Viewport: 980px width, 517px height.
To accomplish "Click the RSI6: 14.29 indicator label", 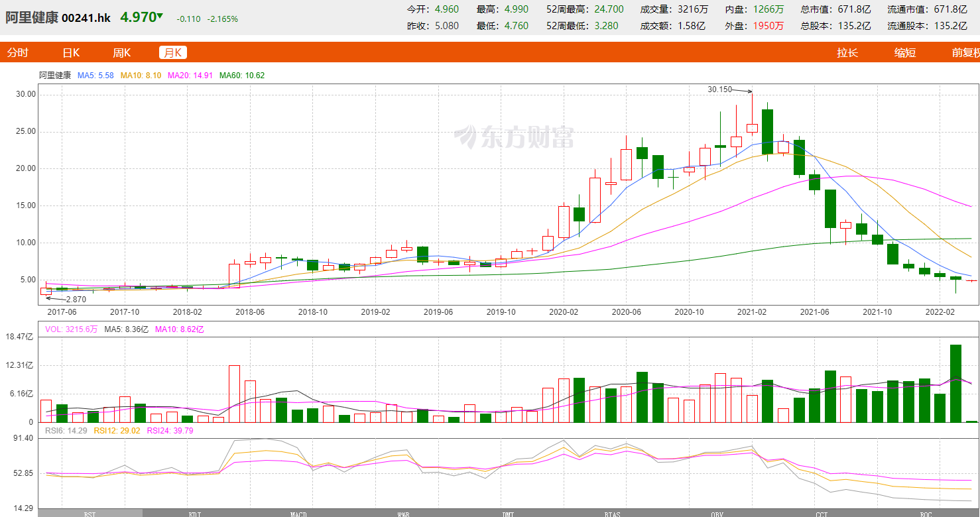I will (x=68, y=431).
